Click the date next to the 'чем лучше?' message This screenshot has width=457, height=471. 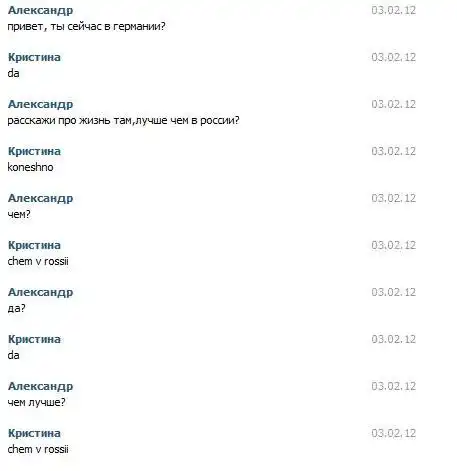coord(394,386)
